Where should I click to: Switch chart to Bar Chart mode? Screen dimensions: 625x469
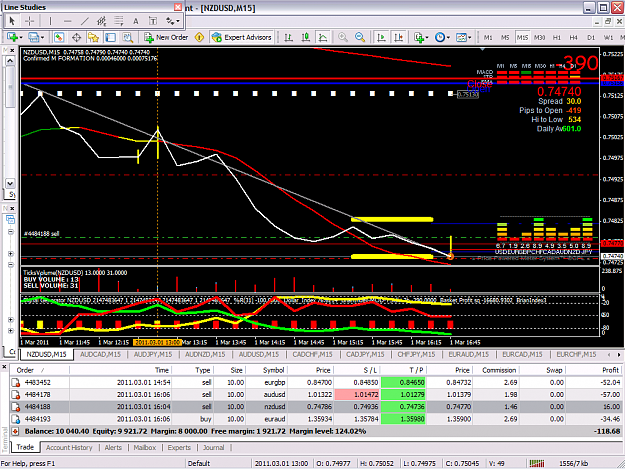pos(288,37)
